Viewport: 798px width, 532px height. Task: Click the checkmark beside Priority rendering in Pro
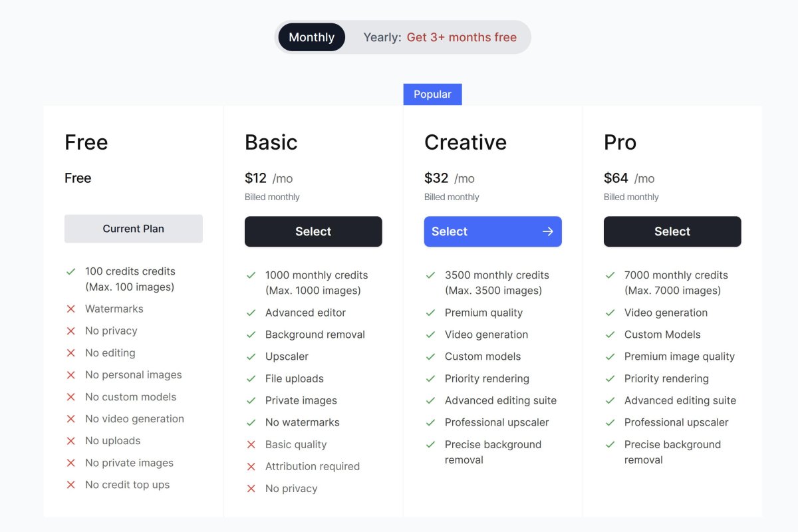tap(610, 378)
